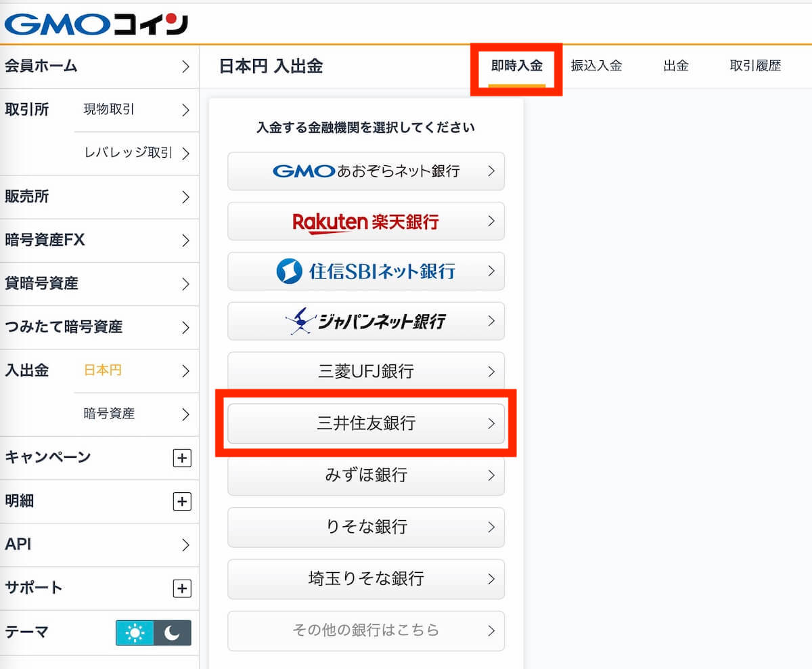Viewport: 812px width, 669px height.
Task: Click arrow on りそな銀行 row
Action: 492,527
